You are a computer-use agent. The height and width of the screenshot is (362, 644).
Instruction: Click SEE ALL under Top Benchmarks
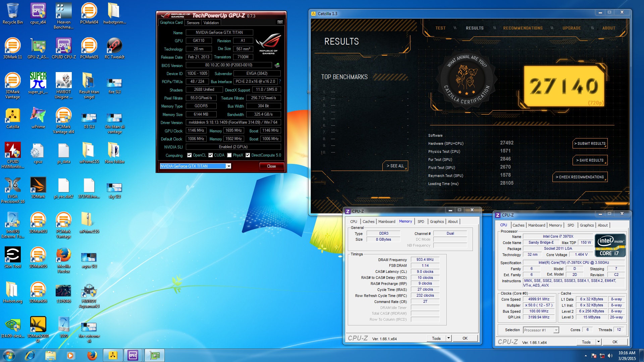[x=395, y=166]
